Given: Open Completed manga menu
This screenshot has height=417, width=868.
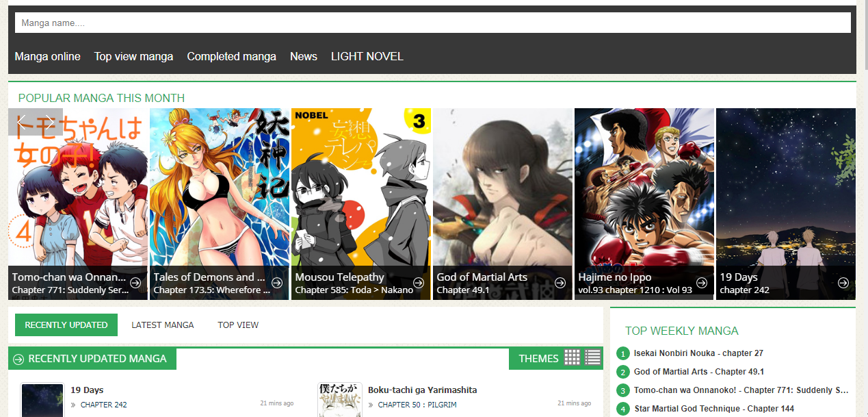Looking at the screenshot, I should point(232,57).
